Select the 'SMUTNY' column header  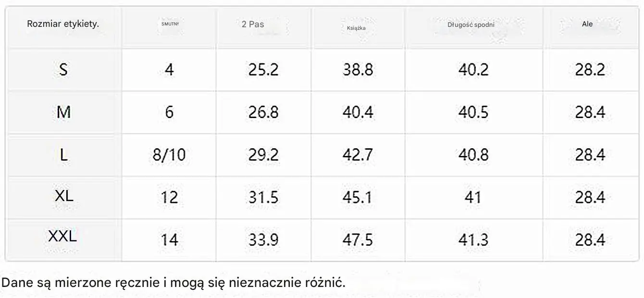tap(170, 24)
